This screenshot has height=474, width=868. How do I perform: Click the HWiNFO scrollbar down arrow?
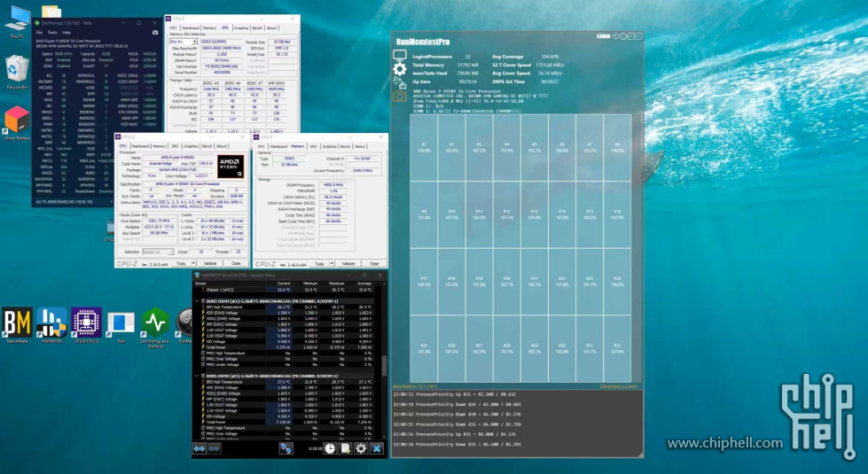[384, 438]
